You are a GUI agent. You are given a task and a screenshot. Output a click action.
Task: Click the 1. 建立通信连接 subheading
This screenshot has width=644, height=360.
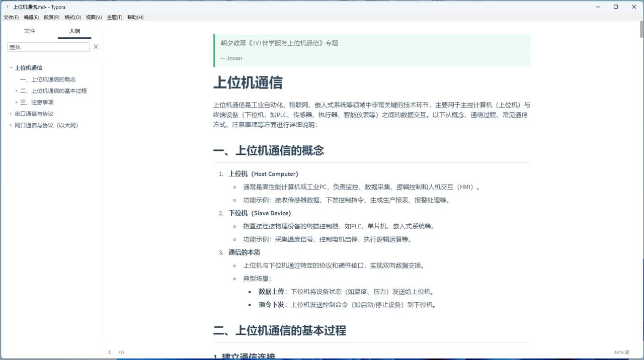[244, 356]
